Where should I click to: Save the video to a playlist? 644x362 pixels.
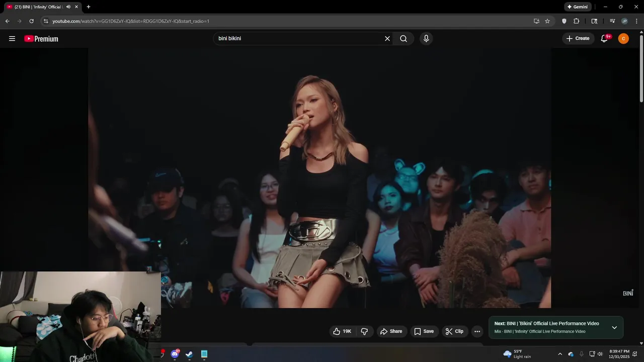pyautogui.click(x=424, y=331)
